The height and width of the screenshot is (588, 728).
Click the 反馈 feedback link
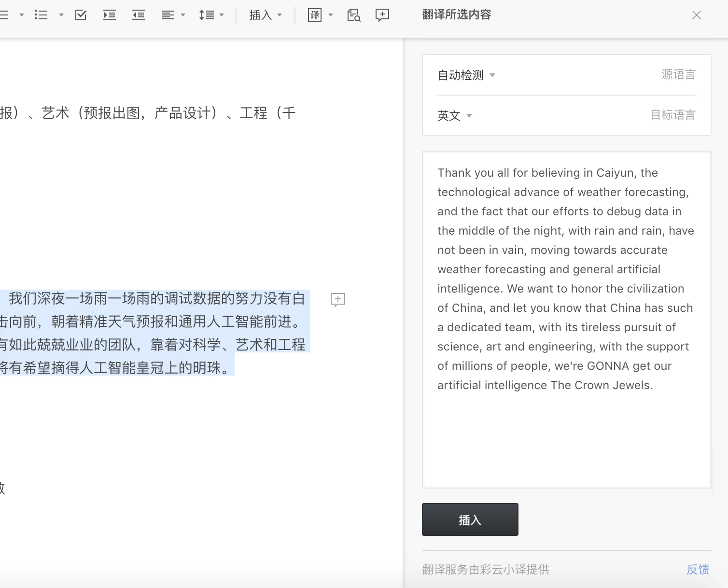pos(698,570)
